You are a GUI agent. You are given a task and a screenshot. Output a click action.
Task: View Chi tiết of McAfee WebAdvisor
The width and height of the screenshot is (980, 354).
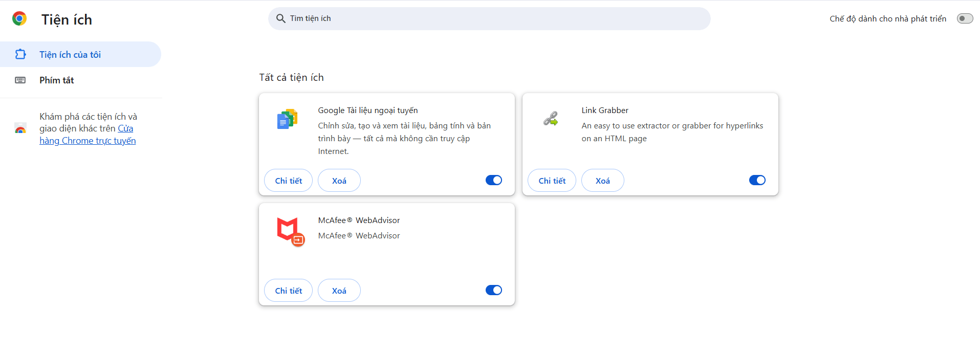click(289, 291)
